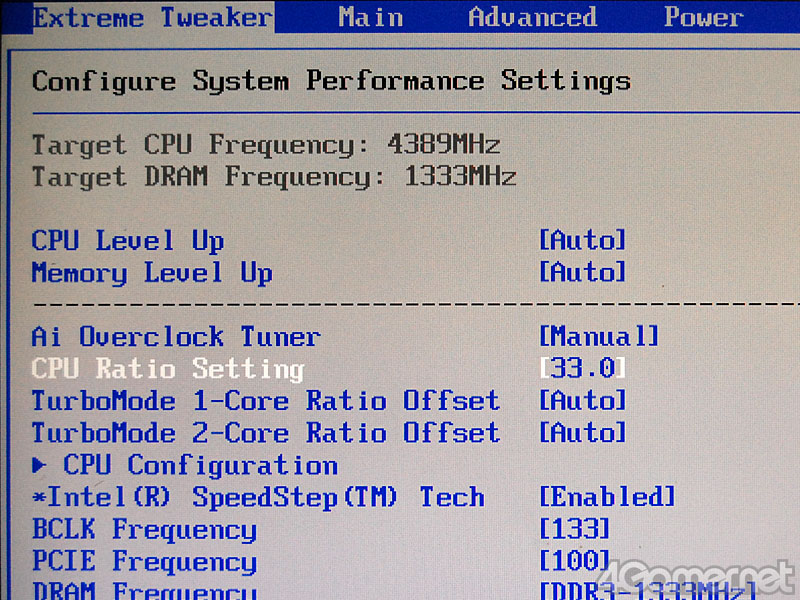Open the Extreme Tweaker tab

(153, 17)
